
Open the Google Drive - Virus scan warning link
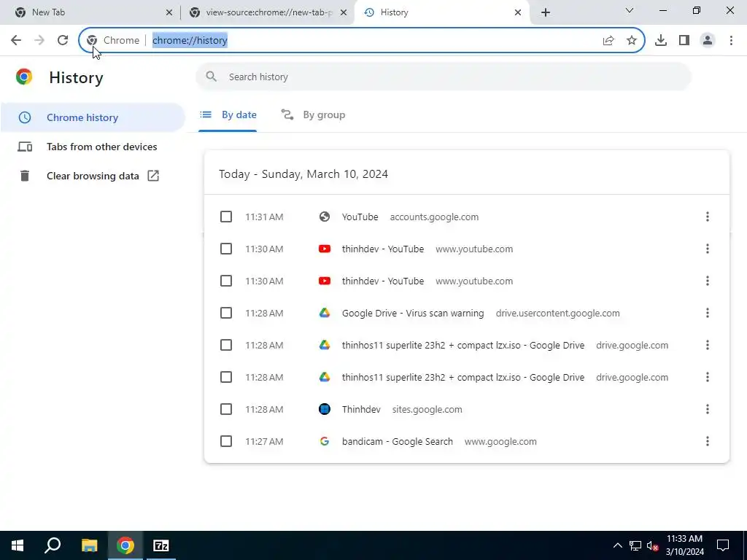(413, 314)
